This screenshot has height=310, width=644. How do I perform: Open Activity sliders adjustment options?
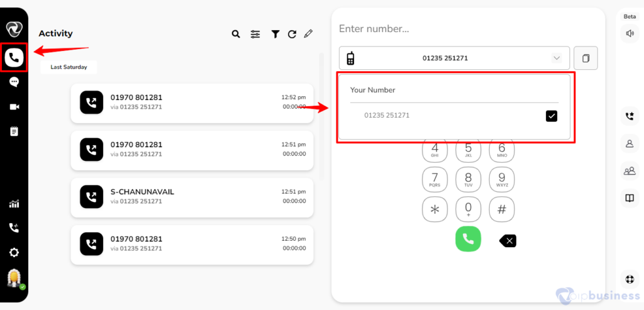255,35
